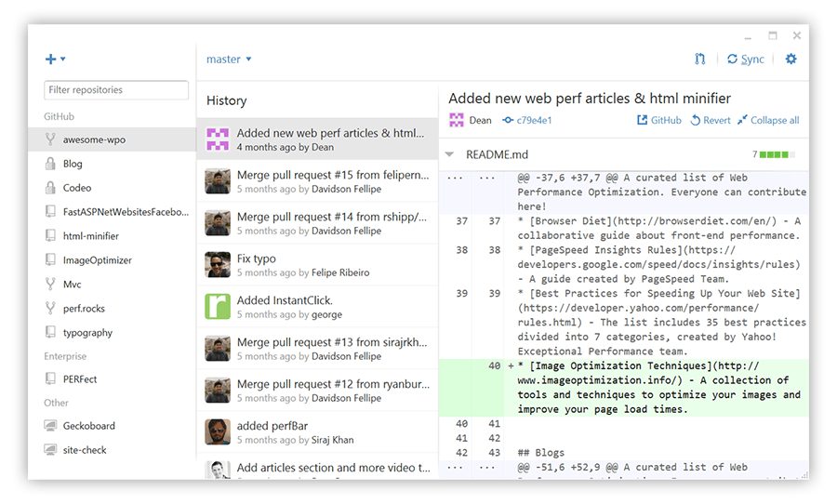Select the Fix typo commit
The height and width of the screenshot is (504, 837).
tap(318, 265)
